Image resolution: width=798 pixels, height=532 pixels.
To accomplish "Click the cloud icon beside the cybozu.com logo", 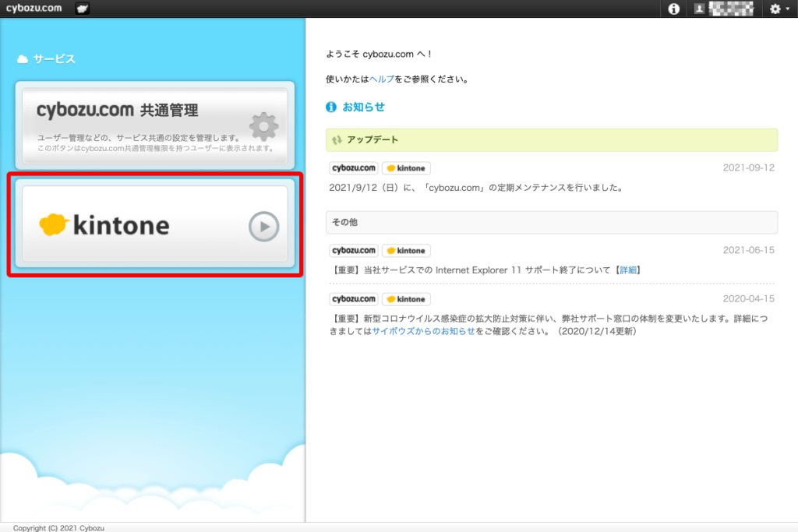I will tap(82, 9).
